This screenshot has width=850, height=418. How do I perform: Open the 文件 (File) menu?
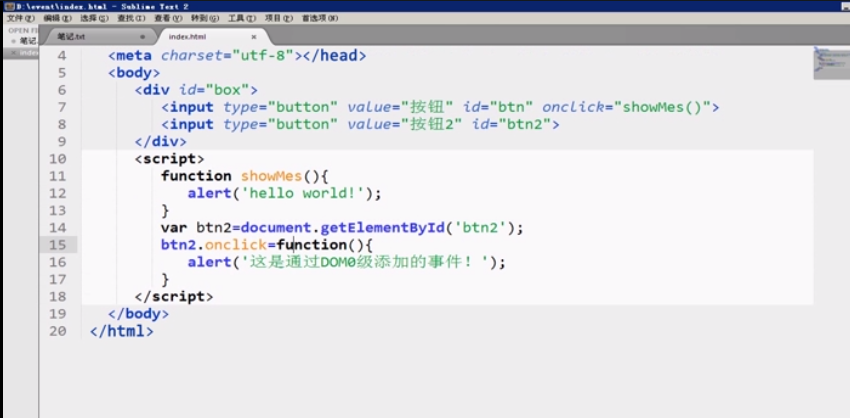21,18
